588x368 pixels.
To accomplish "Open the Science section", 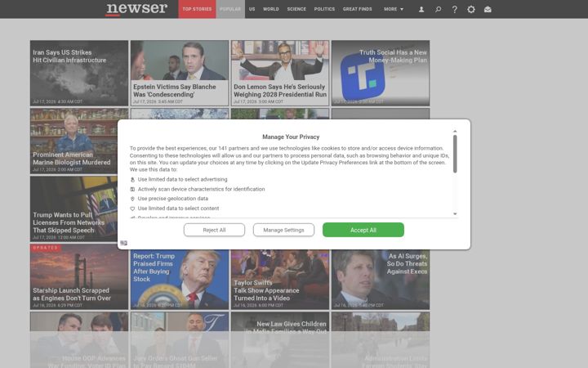I will (296, 9).
